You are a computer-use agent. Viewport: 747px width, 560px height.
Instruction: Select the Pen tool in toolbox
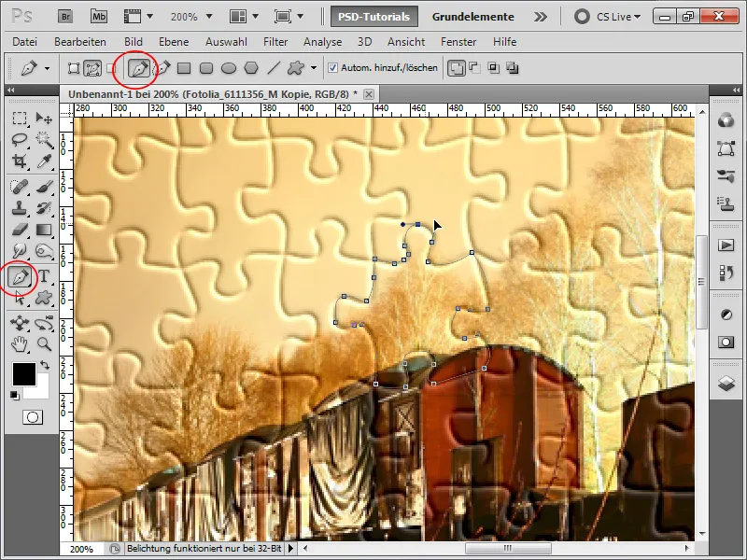[21, 276]
